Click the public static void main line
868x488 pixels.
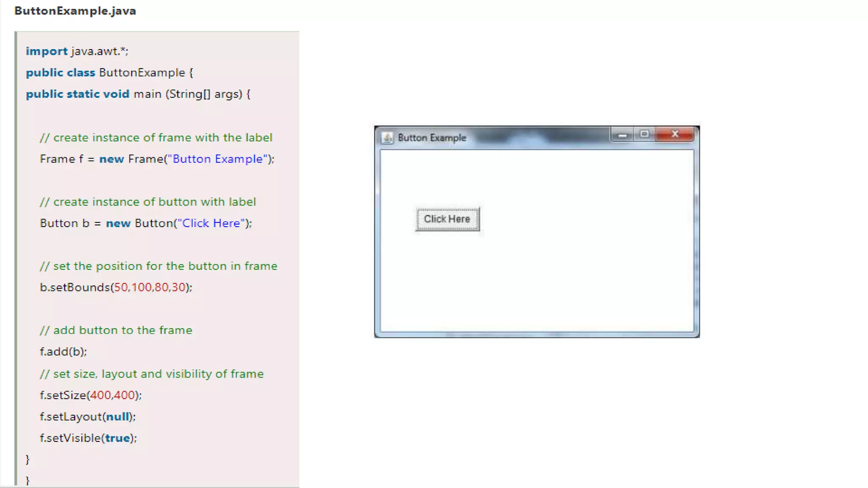(x=138, y=94)
